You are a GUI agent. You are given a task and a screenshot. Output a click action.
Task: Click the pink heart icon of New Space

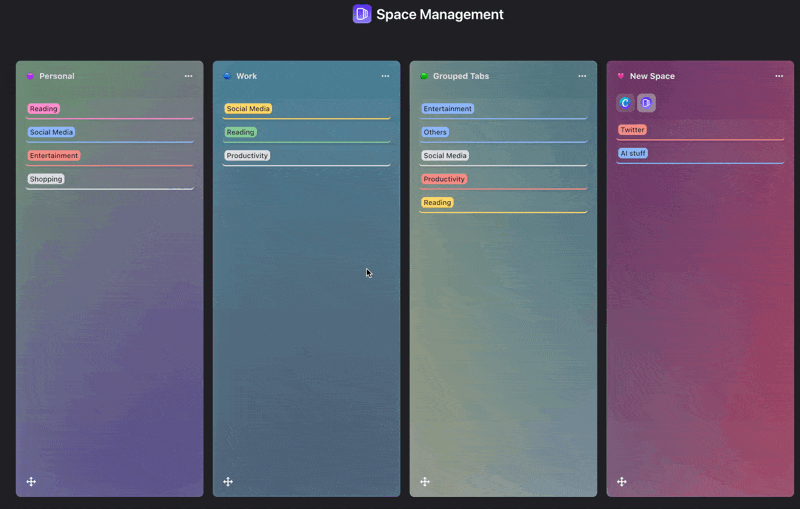[x=620, y=76]
